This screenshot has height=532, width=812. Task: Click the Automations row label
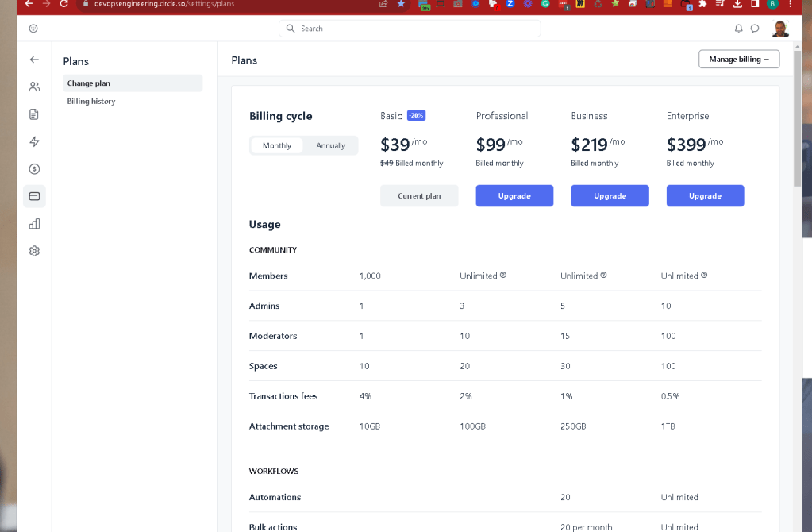[275, 497]
